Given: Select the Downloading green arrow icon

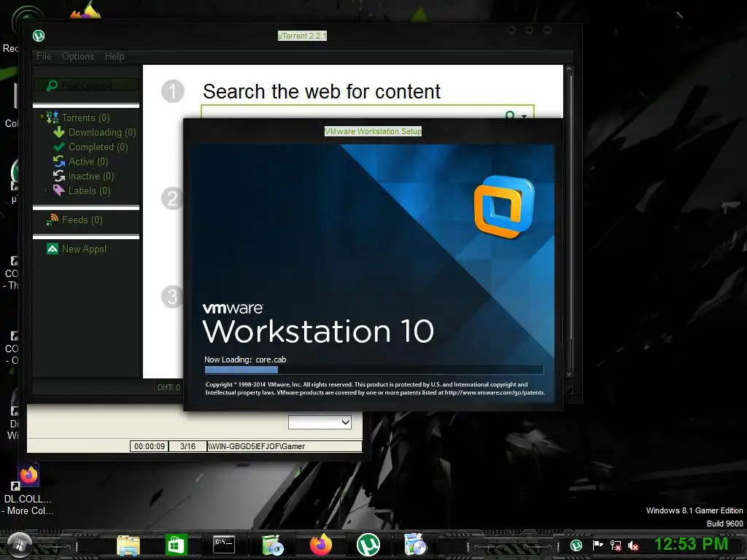Looking at the screenshot, I should 59,132.
